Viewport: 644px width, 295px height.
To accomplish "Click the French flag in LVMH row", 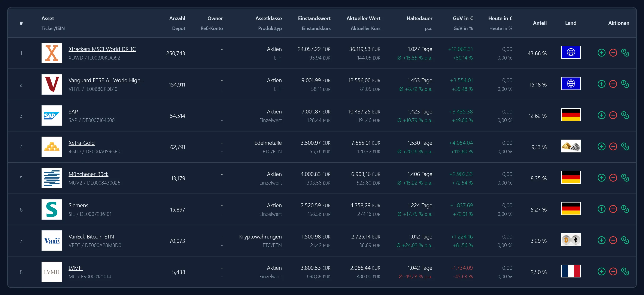I will pyautogui.click(x=571, y=271).
